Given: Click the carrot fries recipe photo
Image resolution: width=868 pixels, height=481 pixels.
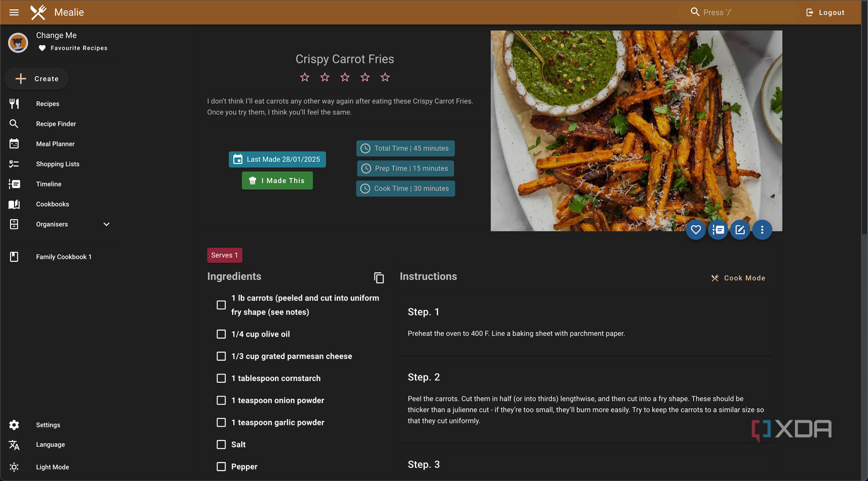Looking at the screenshot, I should pos(637,131).
